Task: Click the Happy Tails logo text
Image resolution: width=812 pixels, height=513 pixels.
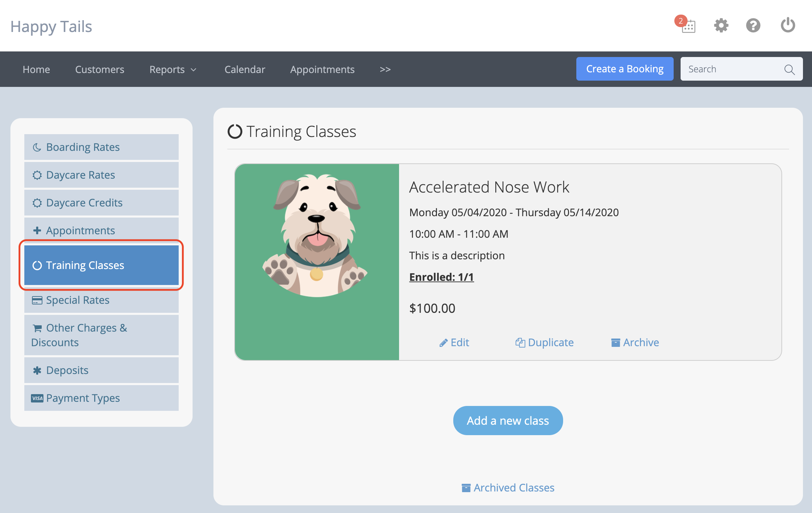Action: click(51, 26)
